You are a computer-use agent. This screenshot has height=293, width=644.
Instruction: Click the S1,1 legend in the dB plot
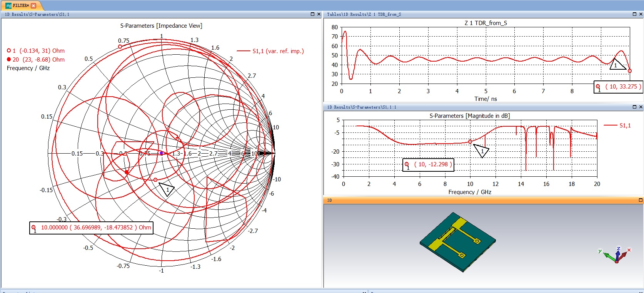[617, 125]
